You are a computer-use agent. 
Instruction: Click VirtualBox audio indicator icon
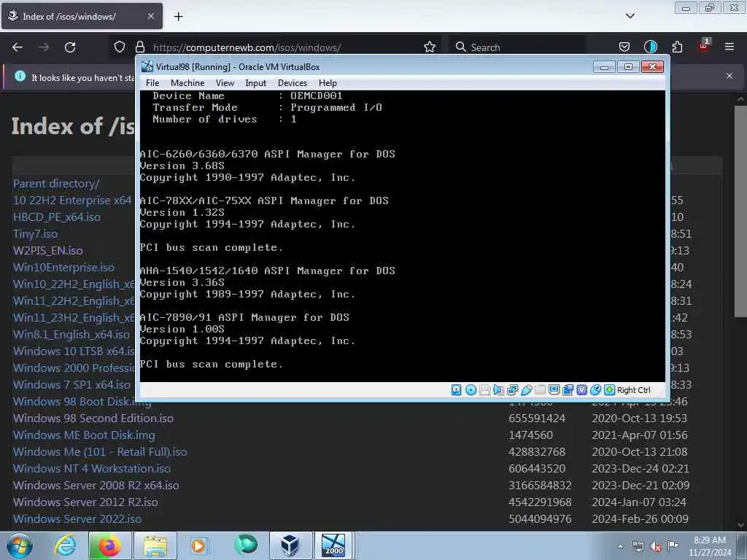[x=498, y=390]
